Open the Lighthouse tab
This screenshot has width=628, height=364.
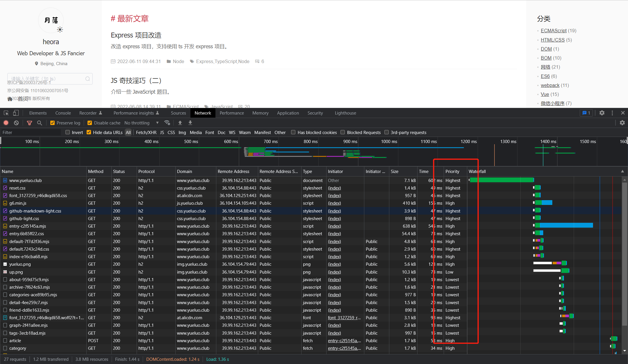click(345, 113)
